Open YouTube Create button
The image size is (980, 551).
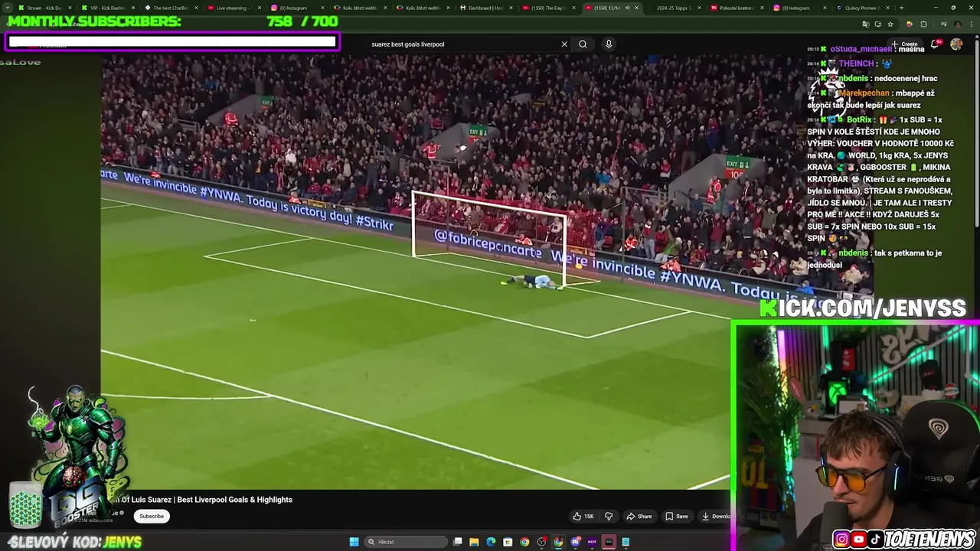click(x=904, y=44)
